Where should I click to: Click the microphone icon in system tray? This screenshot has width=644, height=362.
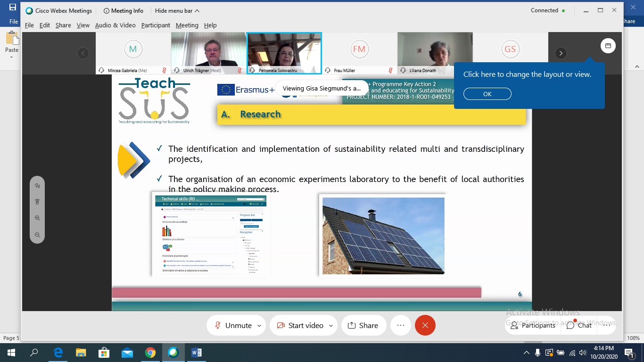(538, 353)
